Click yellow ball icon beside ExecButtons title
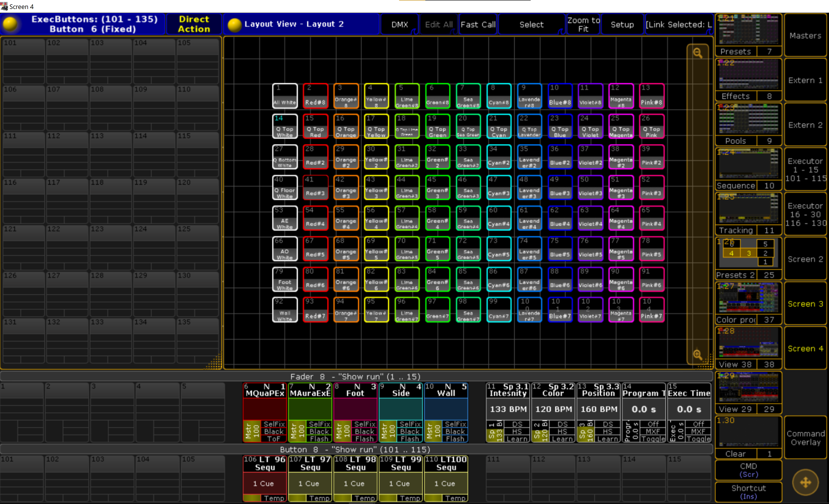The image size is (829, 504). click(x=10, y=24)
